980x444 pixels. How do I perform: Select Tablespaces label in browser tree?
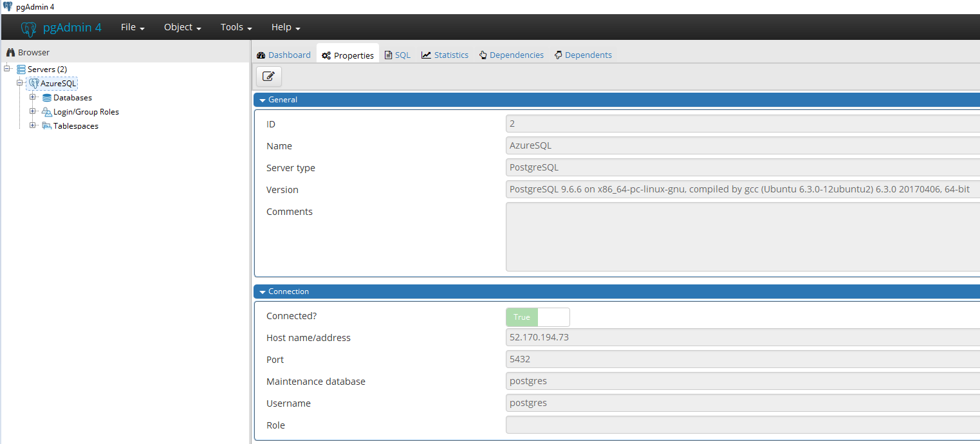(x=76, y=126)
